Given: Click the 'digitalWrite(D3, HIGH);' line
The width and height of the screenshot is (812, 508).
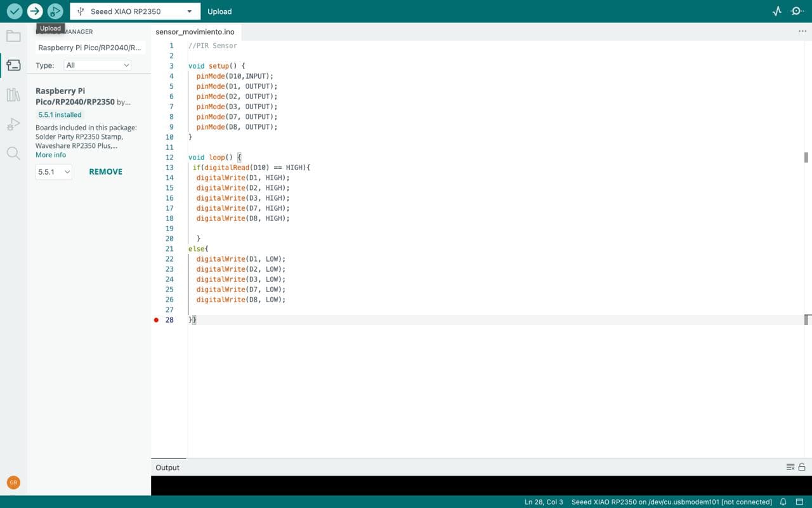Looking at the screenshot, I should click(243, 198).
